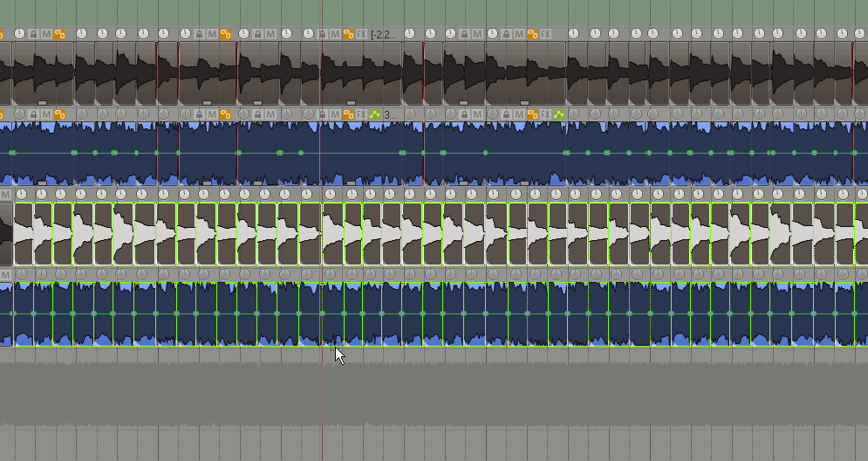The width and height of the screenshot is (868, 461).
Task: Toggle leftmost full group icon on upper blue track
Action: (60, 114)
